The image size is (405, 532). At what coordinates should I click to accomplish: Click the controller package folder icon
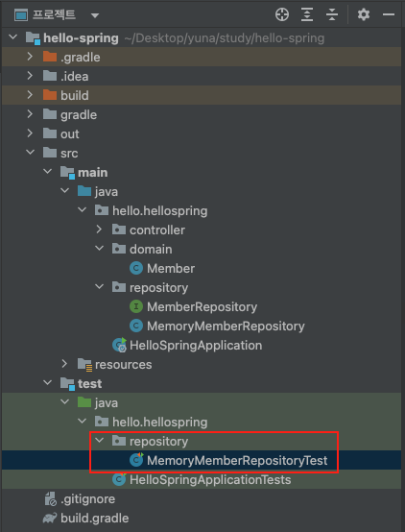119,230
